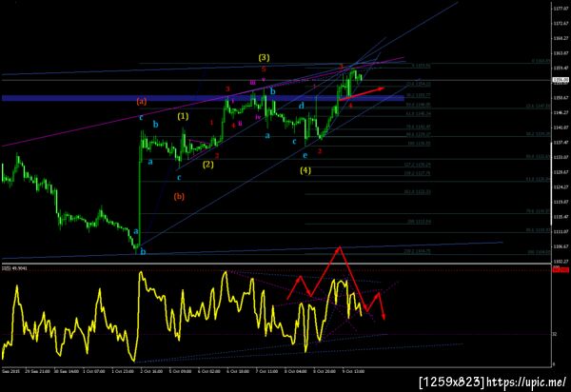
Task: Select the orange (b) wave label
Action: click(179, 196)
